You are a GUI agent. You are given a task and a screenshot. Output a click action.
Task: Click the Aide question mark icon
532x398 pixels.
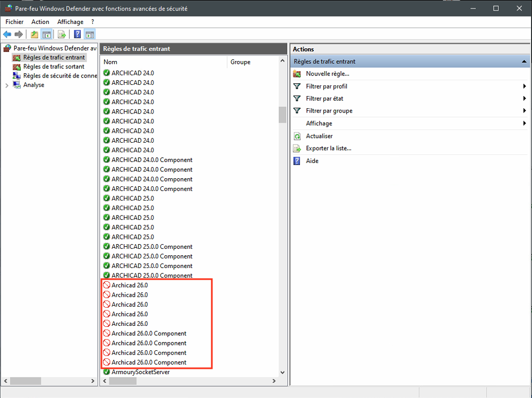pos(297,161)
